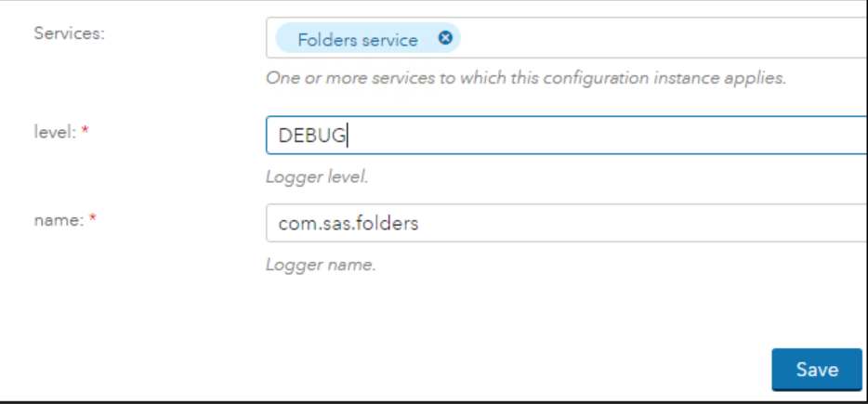
Task: Click the red asterisk beside level
Action: [85, 130]
